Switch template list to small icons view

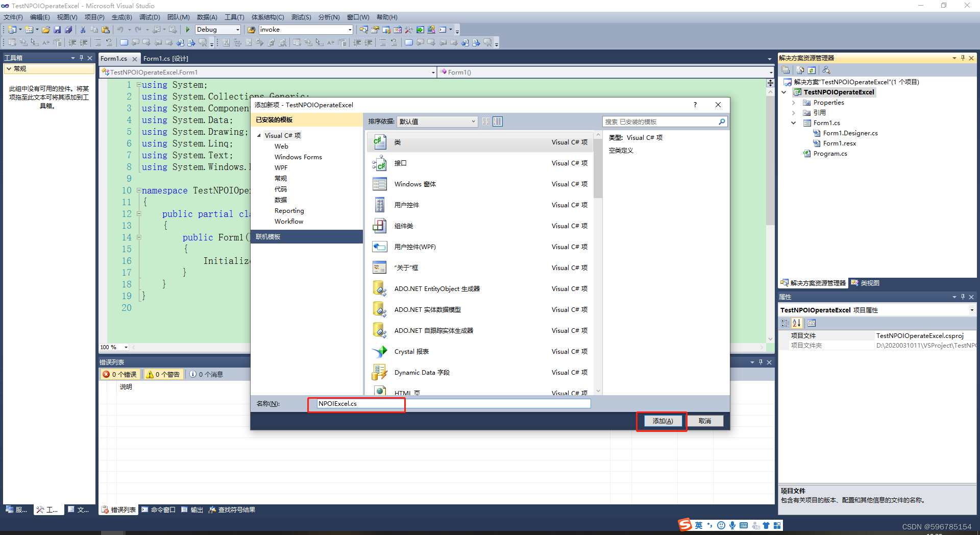click(486, 121)
